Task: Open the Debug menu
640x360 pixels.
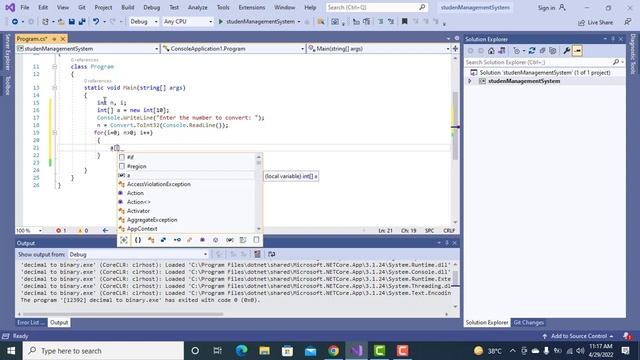Action: tap(151, 7)
